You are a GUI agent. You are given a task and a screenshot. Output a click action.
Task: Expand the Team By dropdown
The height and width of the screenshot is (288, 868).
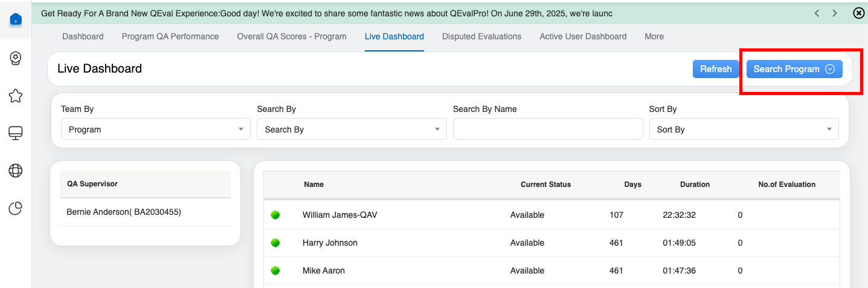coord(155,129)
